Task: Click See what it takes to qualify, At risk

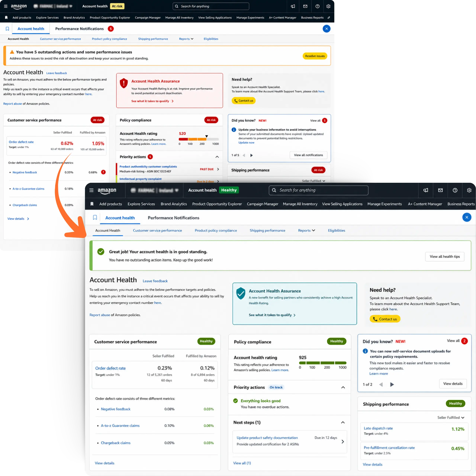Action: [x=152, y=101]
